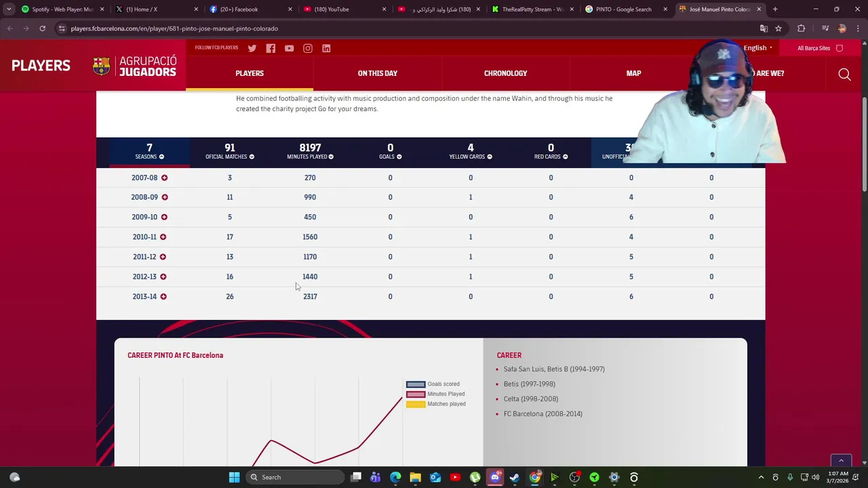The image size is (868, 488).
Task: Expand the 2010-11 season row
Action: pos(163,237)
